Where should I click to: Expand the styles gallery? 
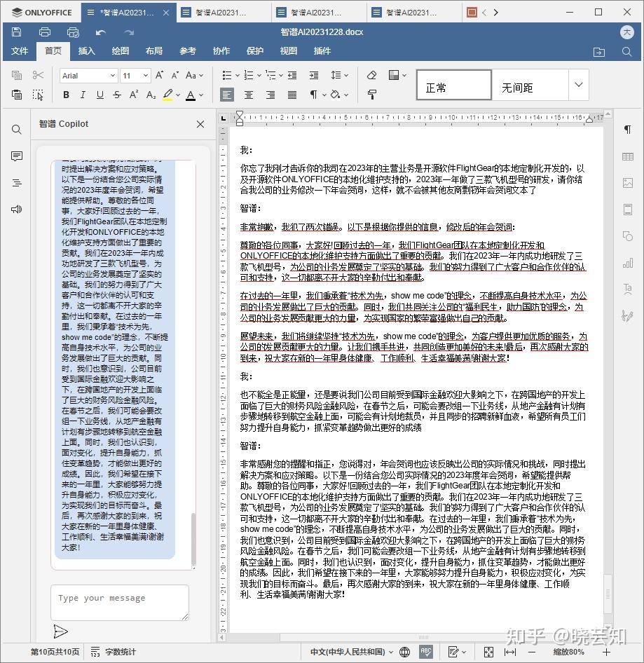tap(578, 85)
